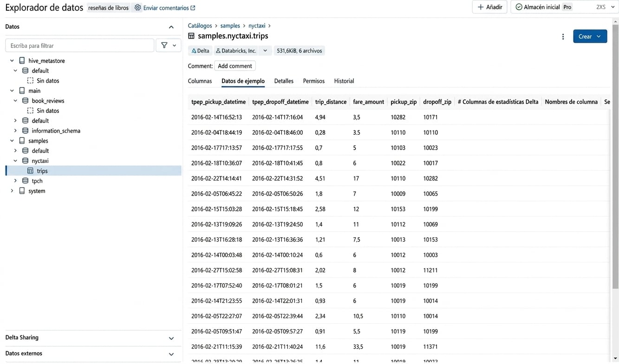Click the Sin datos entry under hive_metastore default
The height and width of the screenshot is (364, 619).
point(48,81)
